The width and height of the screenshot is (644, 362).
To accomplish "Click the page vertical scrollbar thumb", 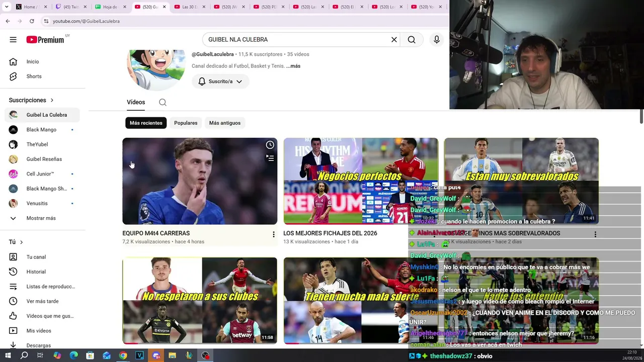I will click(x=641, y=116).
